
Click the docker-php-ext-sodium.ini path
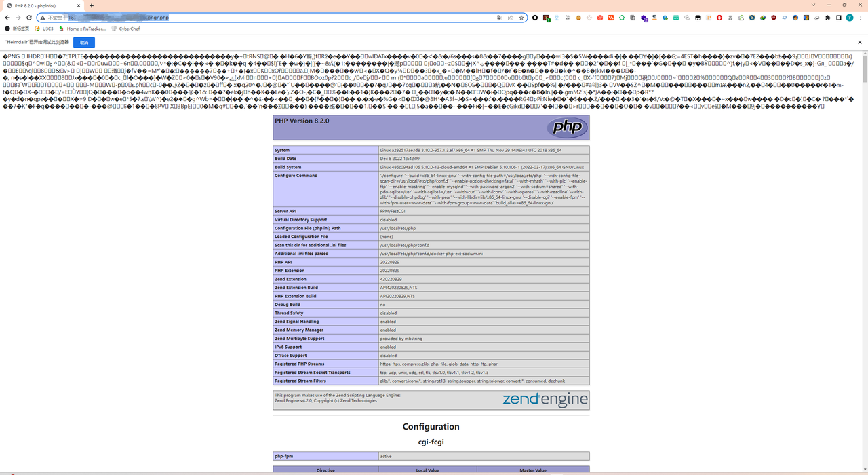click(431, 254)
